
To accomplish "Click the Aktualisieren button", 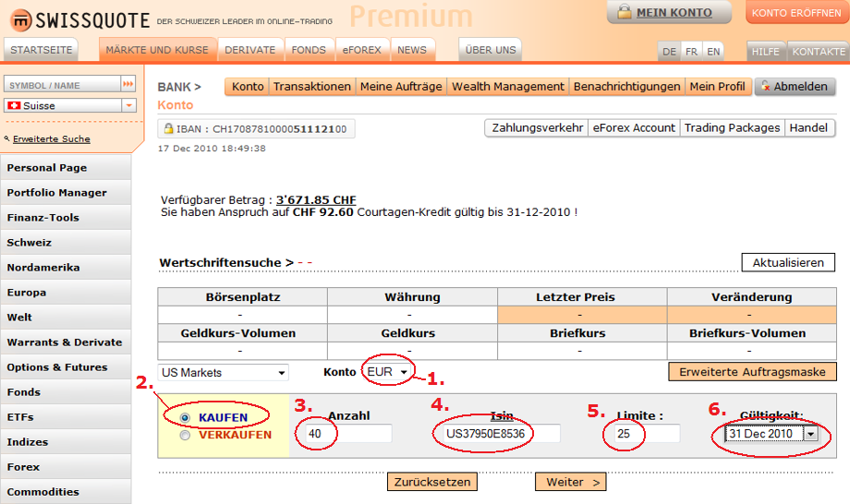I will [x=788, y=262].
